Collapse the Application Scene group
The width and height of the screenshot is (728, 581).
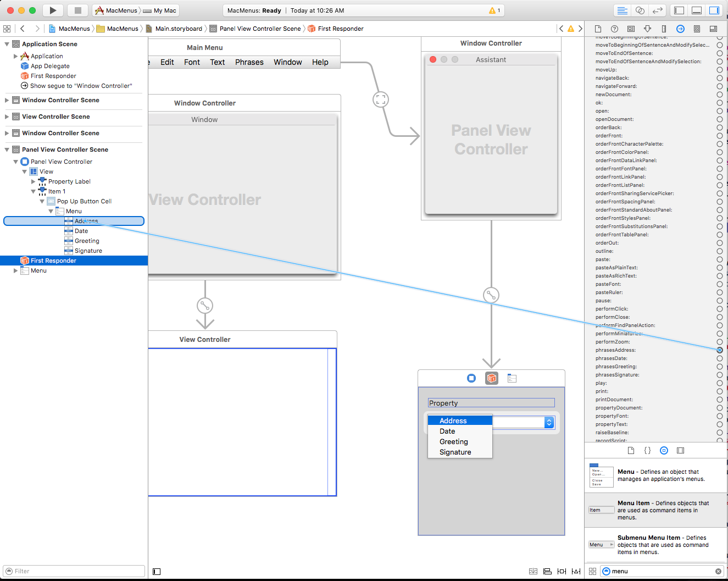[x=7, y=44]
